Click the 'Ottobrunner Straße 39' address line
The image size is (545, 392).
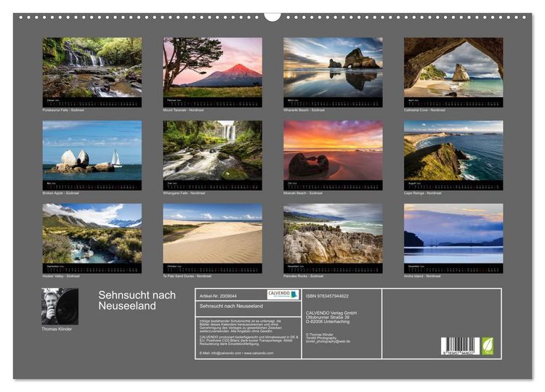(328, 317)
